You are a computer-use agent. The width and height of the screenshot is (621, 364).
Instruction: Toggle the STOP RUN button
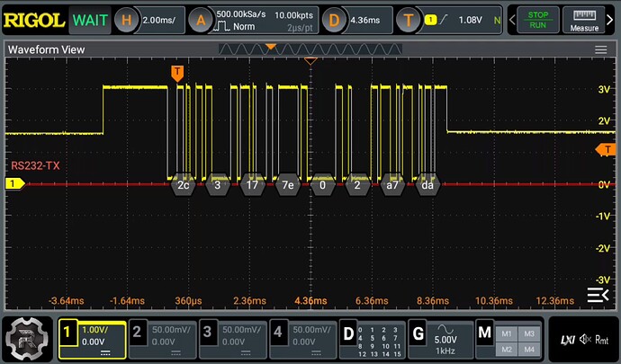point(538,20)
